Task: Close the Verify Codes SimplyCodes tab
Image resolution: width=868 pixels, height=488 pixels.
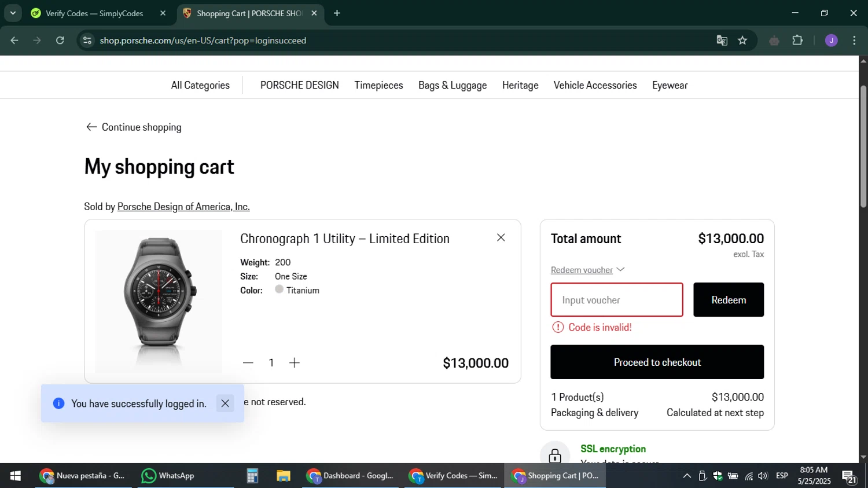Action: [x=163, y=13]
